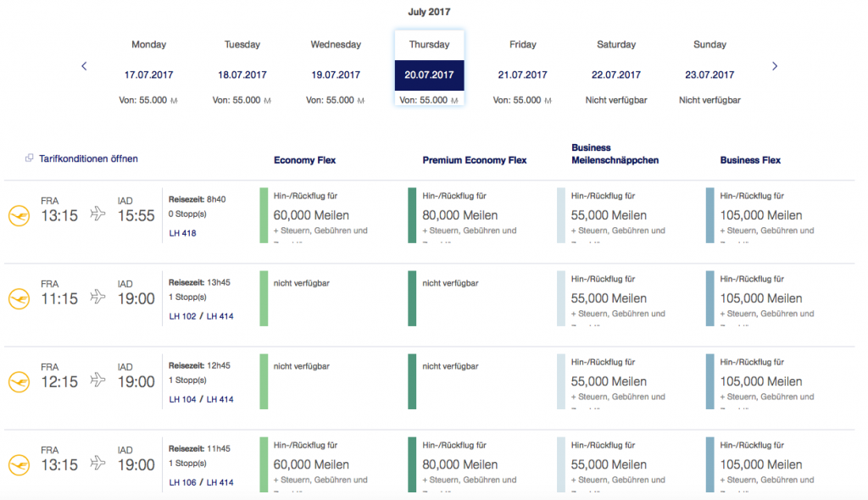The width and height of the screenshot is (868, 500).
Task: Select Friday 21.07.2017 date tab
Action: [523, 75]
